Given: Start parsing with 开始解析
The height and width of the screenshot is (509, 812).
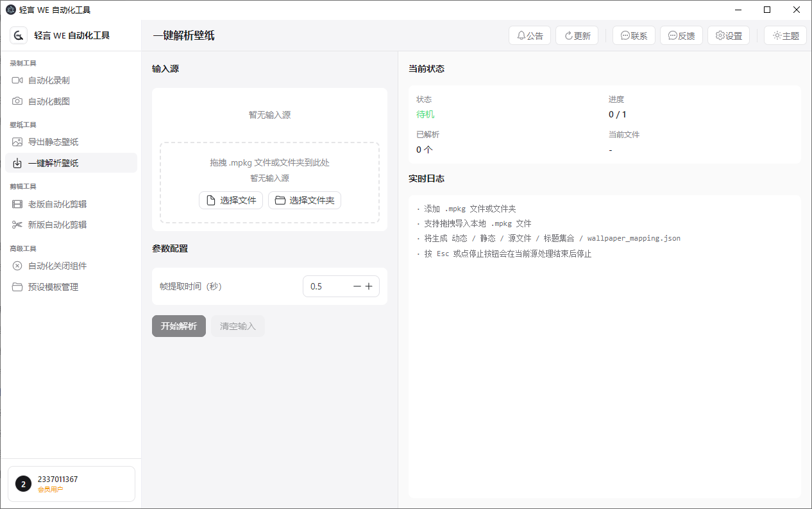Looking at the screenshot, I should point(178,325).
